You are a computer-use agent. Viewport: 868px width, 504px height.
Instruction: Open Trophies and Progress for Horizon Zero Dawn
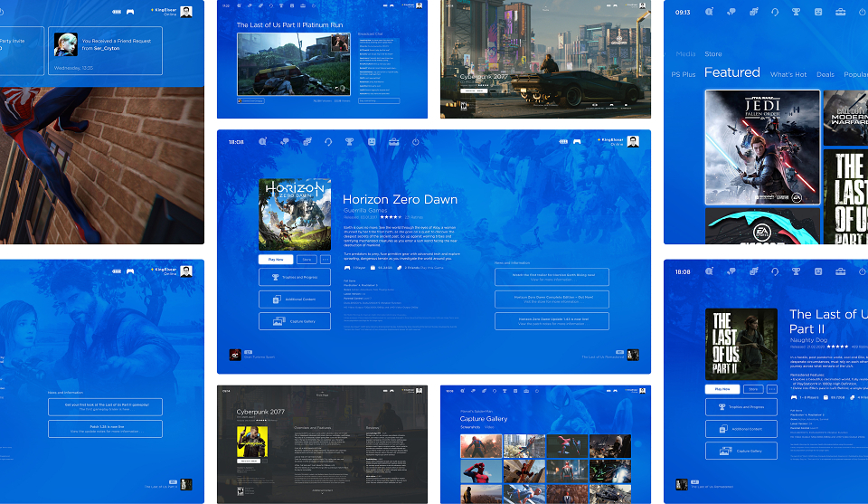(x=295, y=277)
